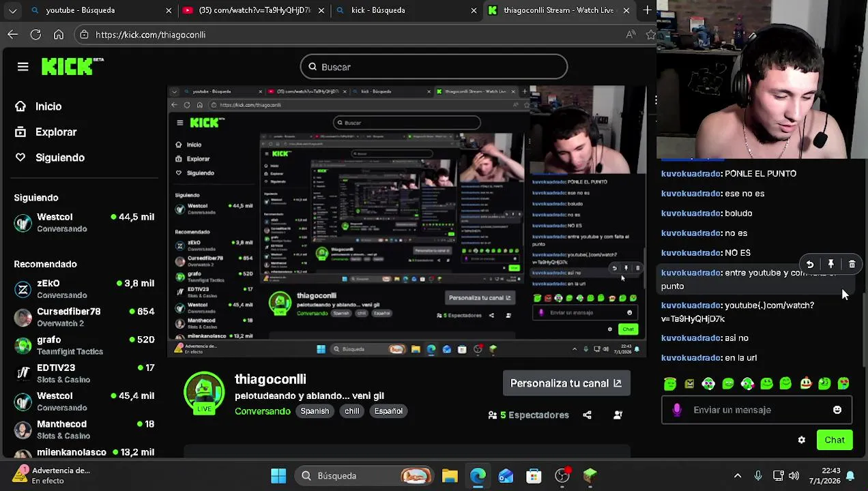Screen dimensions: 868x491
Task: Open recommended channel Cursedfiber78
Action: (85, 317)
